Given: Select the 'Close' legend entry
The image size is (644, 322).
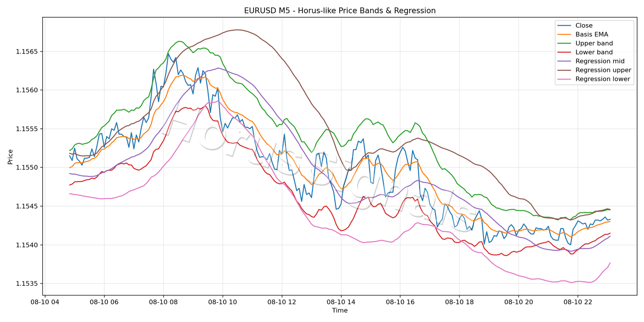Looking at the screenshot, I should coord(584,26).
